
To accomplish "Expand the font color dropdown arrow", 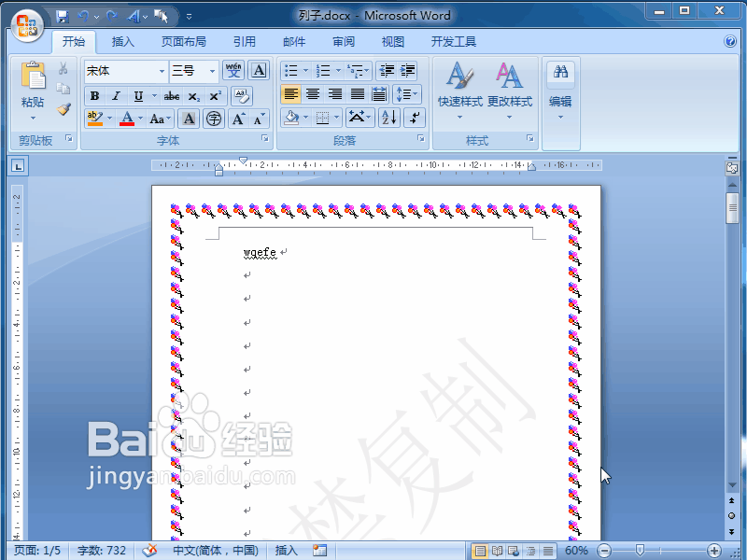I will click(141, 119).
